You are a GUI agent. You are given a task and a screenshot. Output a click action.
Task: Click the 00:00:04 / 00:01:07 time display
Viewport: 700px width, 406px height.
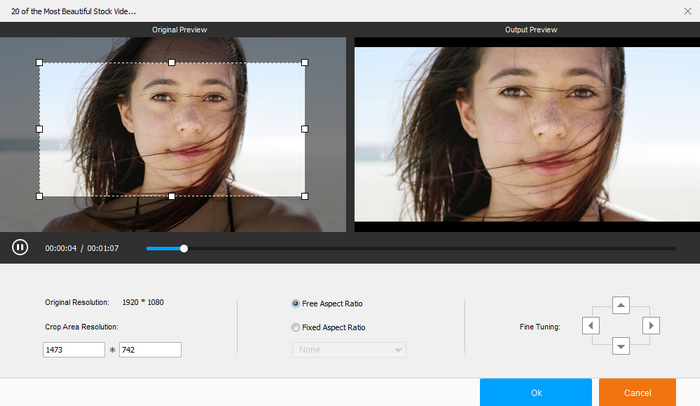pyautogui.click(x=82, y=248)
